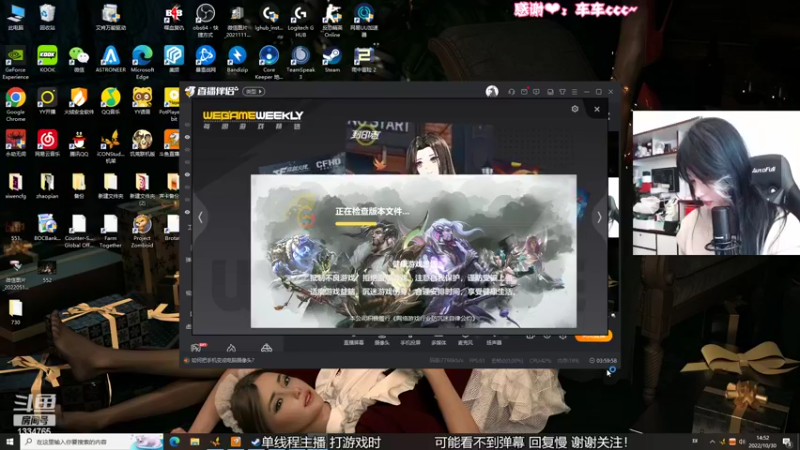The width and height of the screenshot is (800, 450).
Task: Select the League of Legends loading thumbnail
Action: pos(414,251)
